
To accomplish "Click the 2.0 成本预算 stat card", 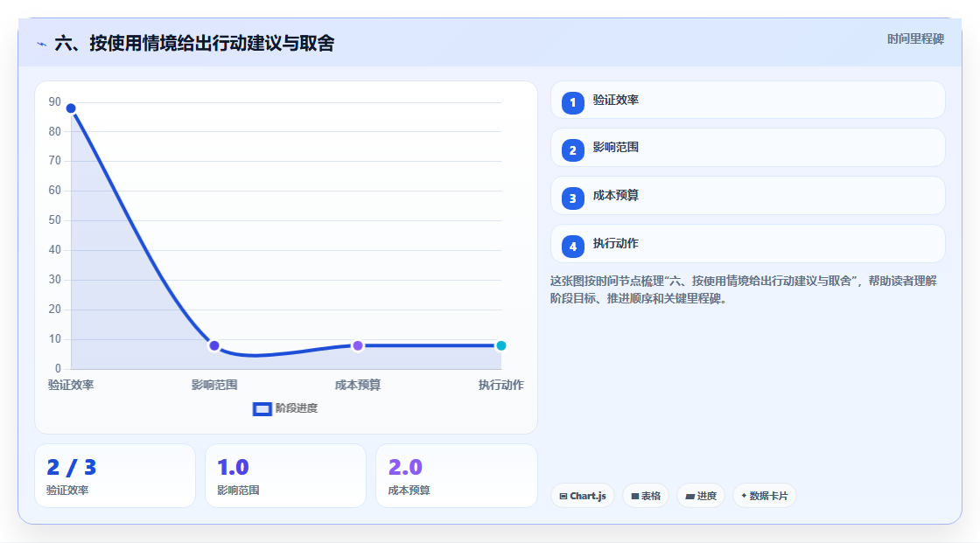I will pos(456,476).
